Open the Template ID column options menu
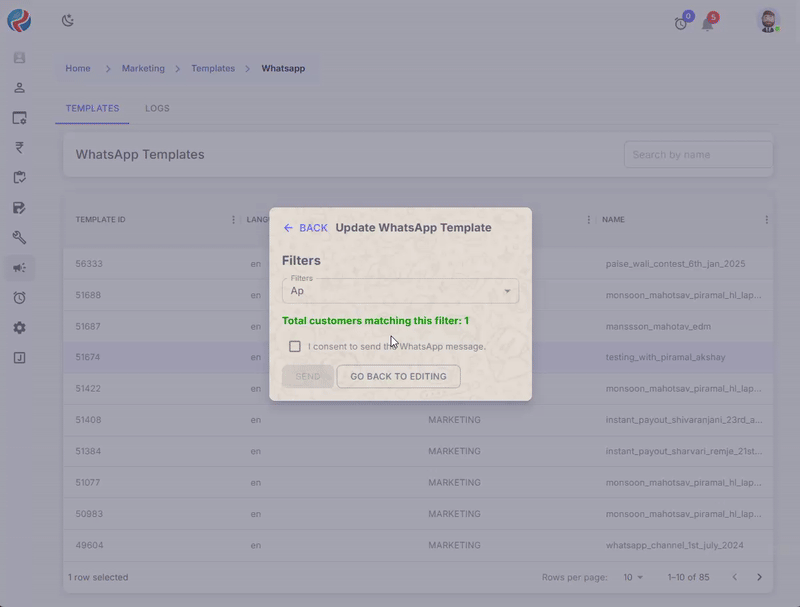Screen dimensions: 800x607 [x=234, y=220]
